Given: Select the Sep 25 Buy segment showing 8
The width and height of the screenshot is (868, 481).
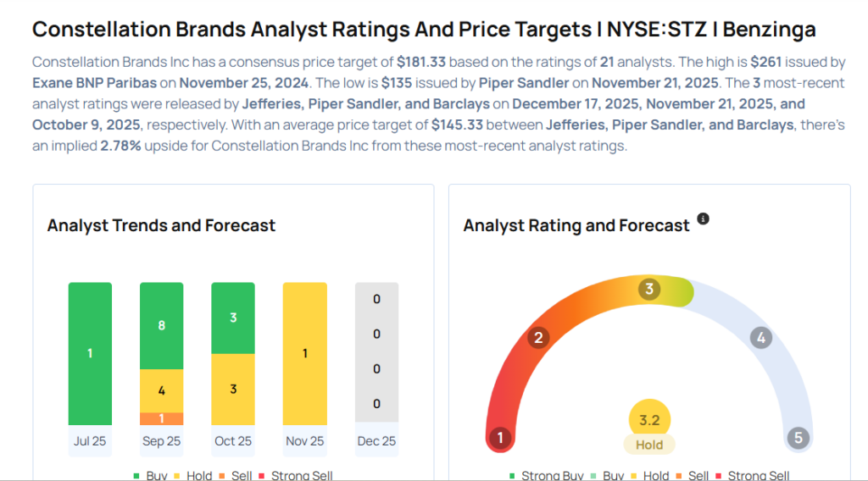Looking at the screenshot, I should click(x=161, y=325).
